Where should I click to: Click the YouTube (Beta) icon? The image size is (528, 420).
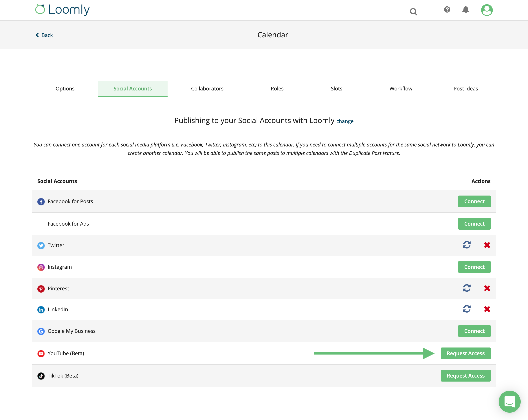click(41, 354)
